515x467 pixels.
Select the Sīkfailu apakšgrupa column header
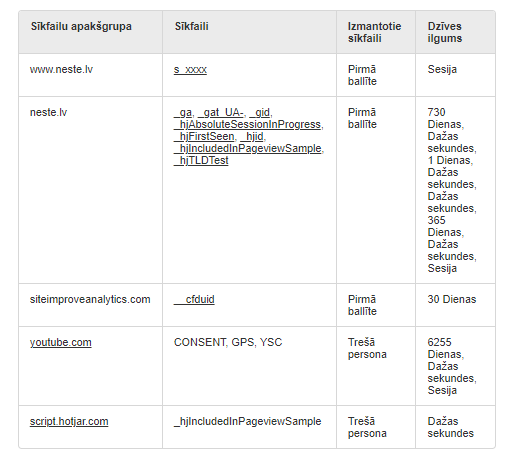coord(91,32)
